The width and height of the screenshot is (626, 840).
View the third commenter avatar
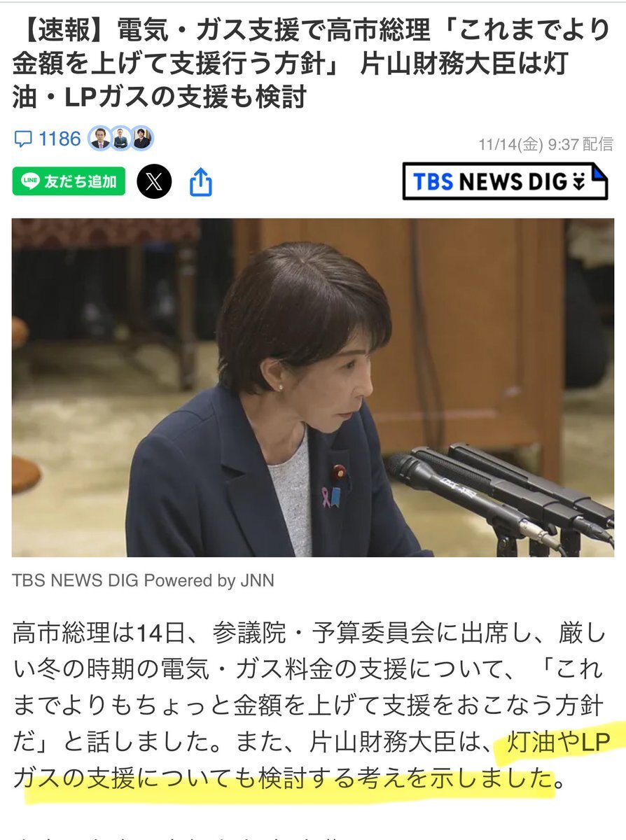(x=142, y=139)
